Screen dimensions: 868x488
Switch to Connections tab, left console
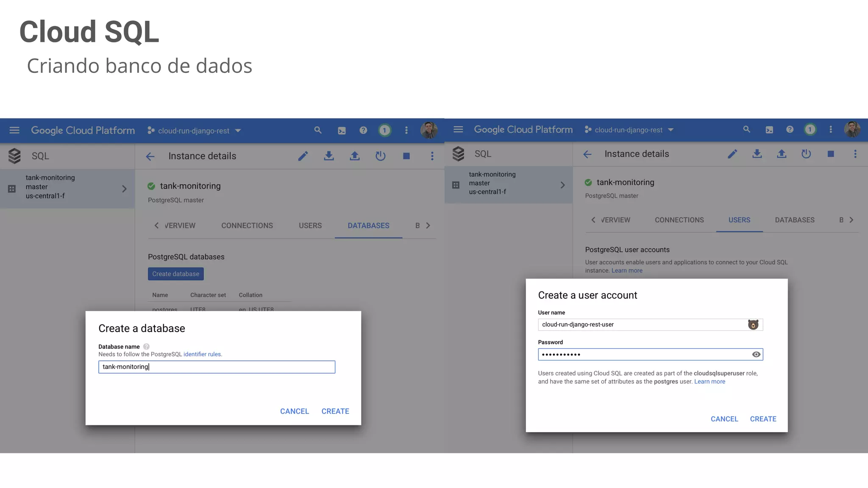pos(247,226)
